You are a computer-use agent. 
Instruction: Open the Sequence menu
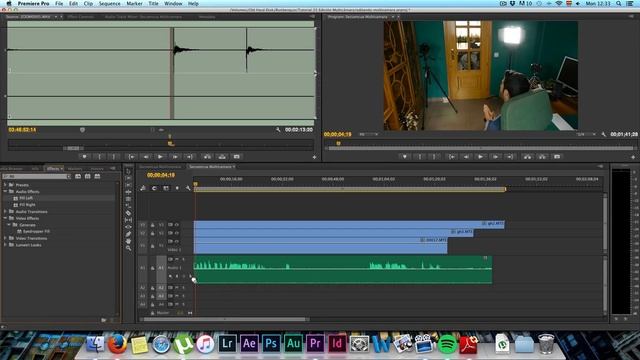pos(109,3)
